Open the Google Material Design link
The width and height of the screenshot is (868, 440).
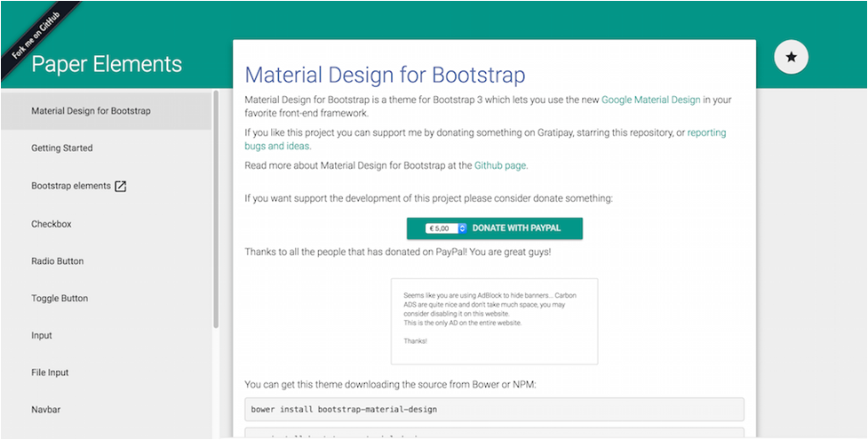coord(650,100)
